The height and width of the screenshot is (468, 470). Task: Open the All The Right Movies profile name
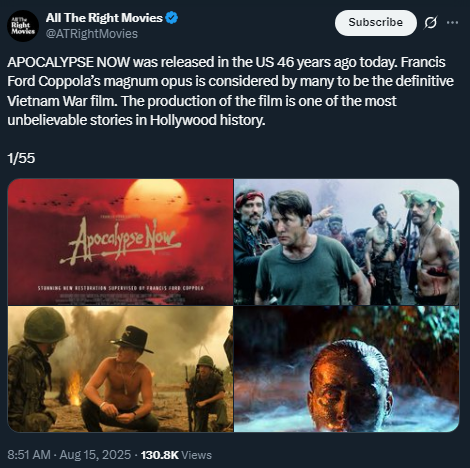pos(104,18)
